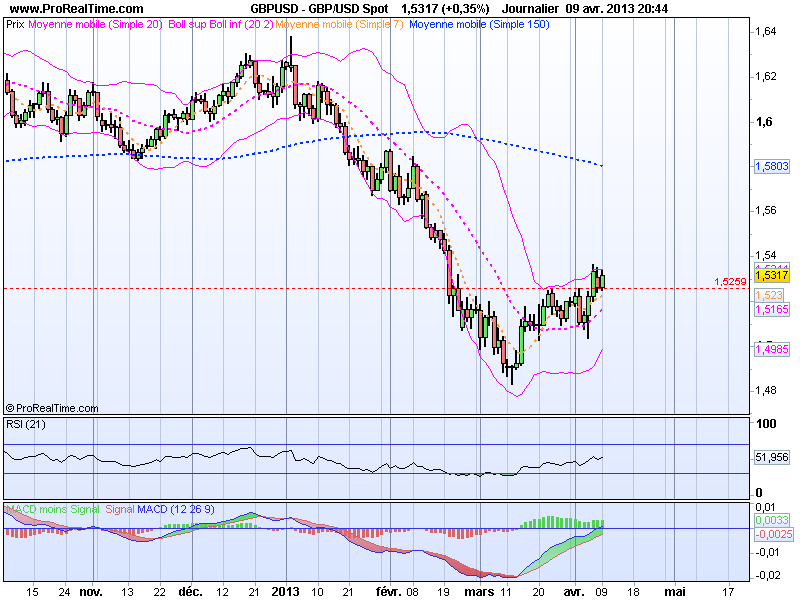
Task: Select the orange 1,523 value tag
Action: (x=769, y=295)
